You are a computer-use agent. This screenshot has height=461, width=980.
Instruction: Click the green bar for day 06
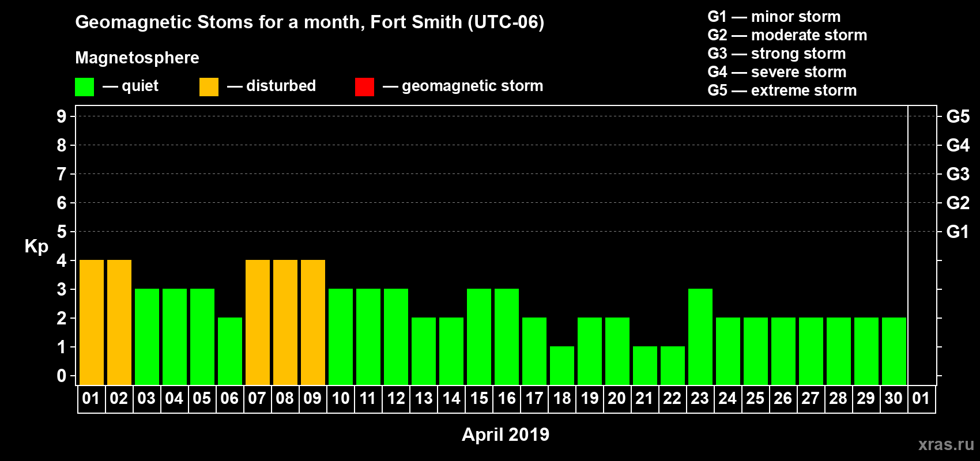pyautogui.click(x=230, y=352)
